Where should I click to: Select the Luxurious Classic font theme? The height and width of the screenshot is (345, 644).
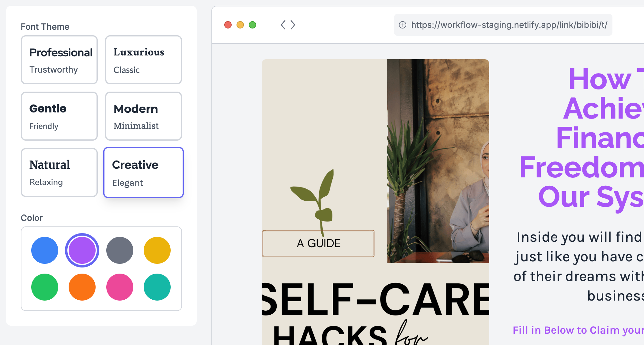[143, 60]
